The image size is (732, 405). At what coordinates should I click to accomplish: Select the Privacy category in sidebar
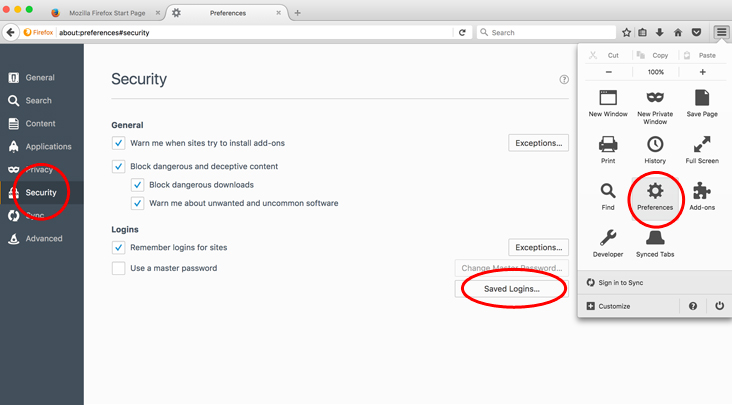coord(40,169)
